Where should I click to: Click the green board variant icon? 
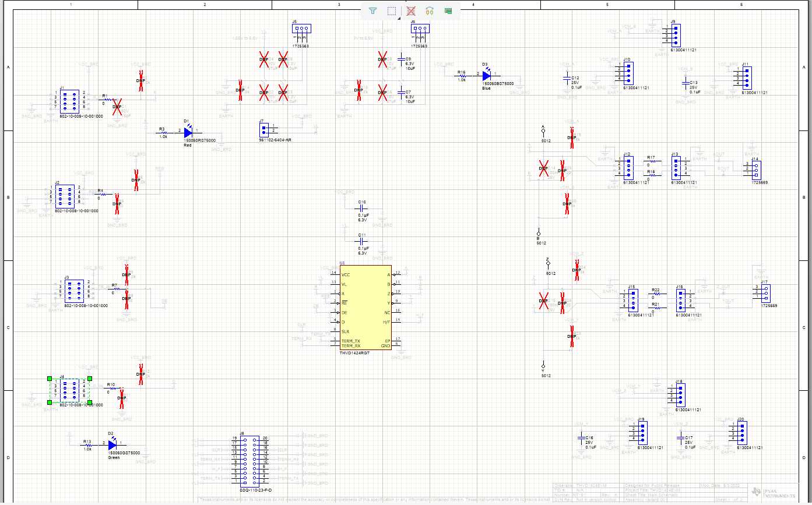point(448,10)
